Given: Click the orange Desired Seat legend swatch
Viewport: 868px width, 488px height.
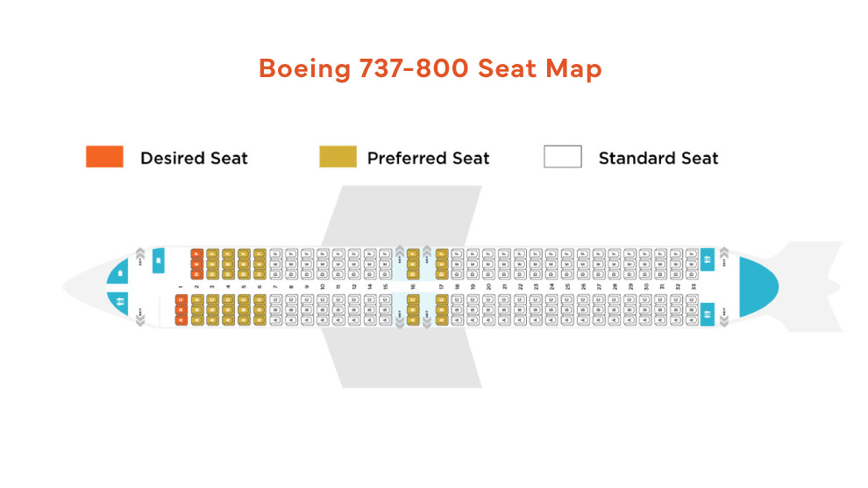Looking at the screenshot, I should point(104,158).
